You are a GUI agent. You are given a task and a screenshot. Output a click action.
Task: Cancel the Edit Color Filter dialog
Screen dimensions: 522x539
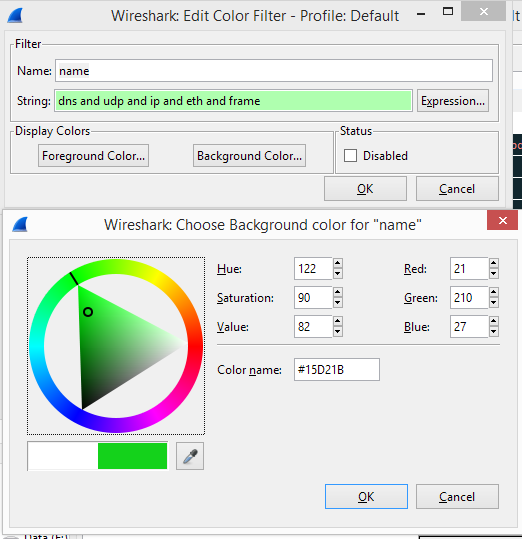[x=457, y=189]
